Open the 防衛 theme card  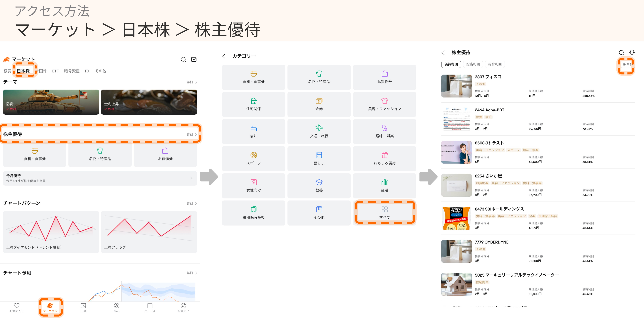click(51, 102)
